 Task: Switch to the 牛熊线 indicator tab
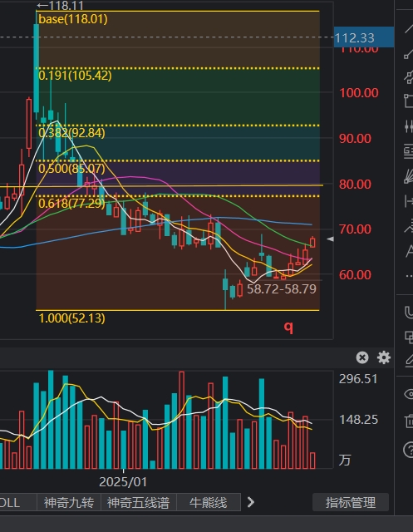pos(209,502)
